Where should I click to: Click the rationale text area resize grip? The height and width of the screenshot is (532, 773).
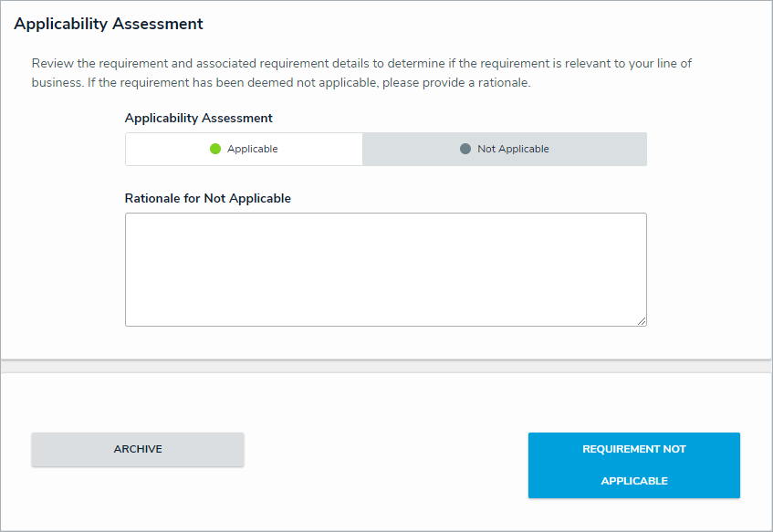tap(642, 321)
